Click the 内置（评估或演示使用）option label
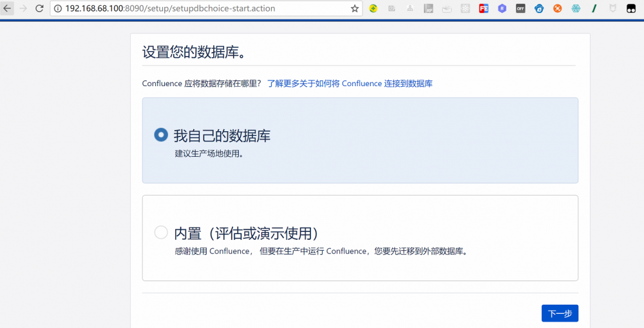Viewport: 644px width, 328px height. point(247,233)
